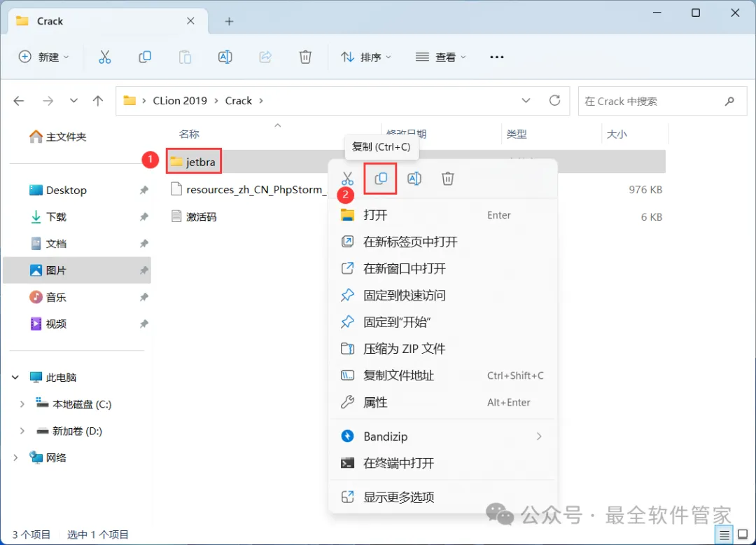Click the Rename icon in the top toolbar
Viewport: 756px width, 545px height.
pos(225,57)
